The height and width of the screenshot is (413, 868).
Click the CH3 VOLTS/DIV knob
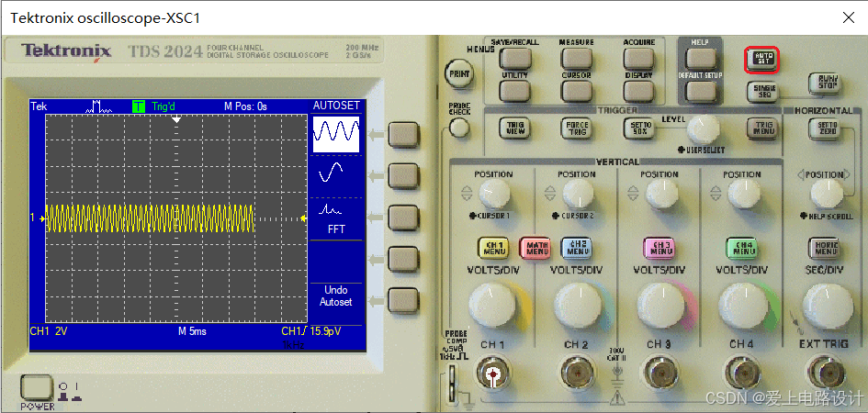pos(659,306)
